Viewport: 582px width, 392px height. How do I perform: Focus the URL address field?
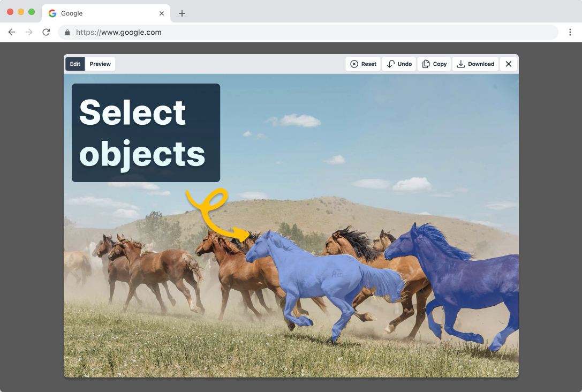click(x=311, y=32)
